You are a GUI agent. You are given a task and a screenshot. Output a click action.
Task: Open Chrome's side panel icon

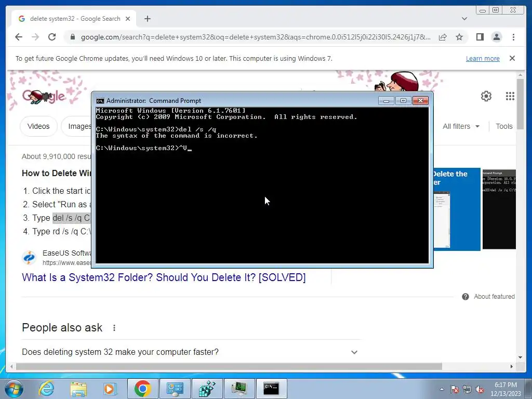click(480, 37)
